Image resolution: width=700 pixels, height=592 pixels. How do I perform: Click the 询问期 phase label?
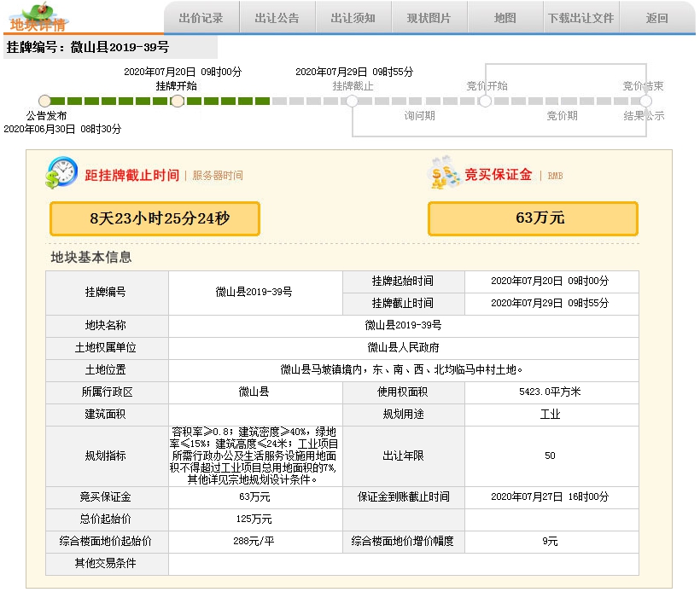(420, 116)
